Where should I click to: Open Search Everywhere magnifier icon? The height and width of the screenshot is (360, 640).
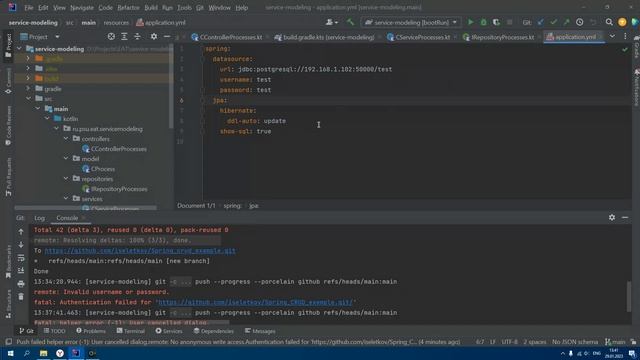pos(609,22)
